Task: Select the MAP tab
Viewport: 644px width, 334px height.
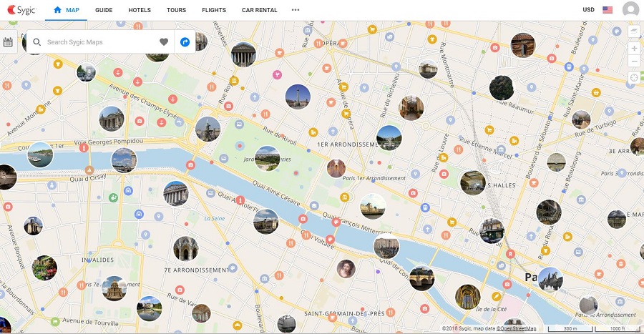Action: tap(66, 10)
